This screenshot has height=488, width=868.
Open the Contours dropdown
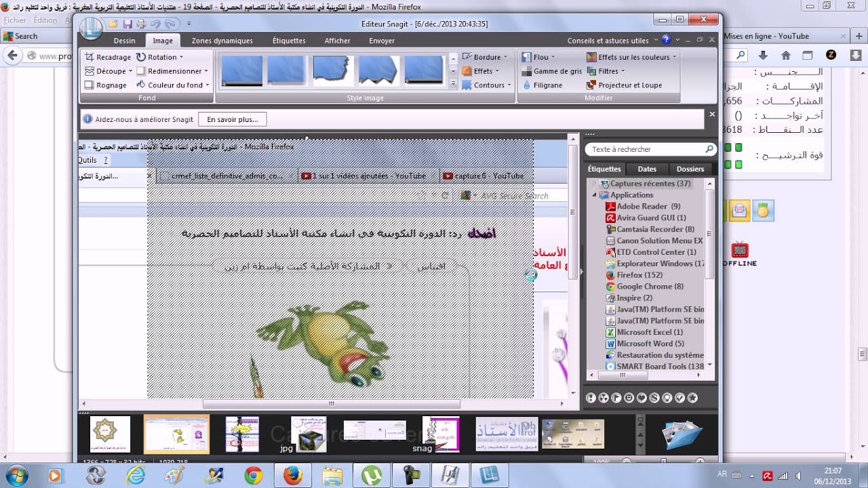coord(486,85)
